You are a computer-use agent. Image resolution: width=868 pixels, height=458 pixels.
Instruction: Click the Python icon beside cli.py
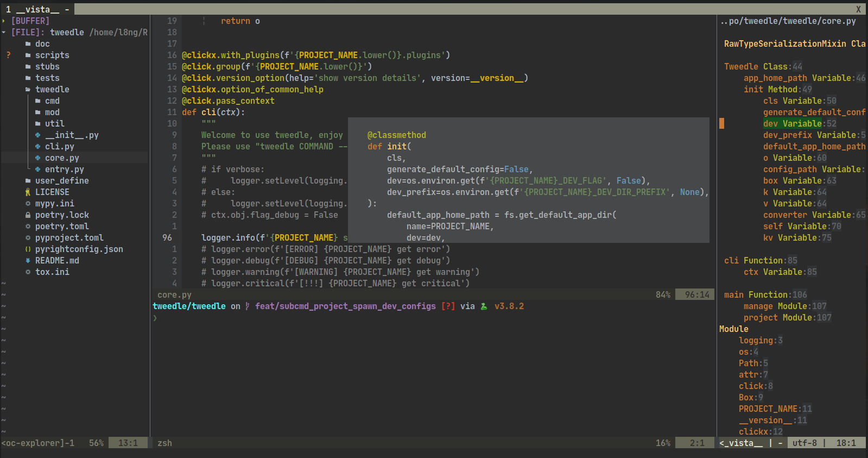pyautogui.click(x=37, y=147)
